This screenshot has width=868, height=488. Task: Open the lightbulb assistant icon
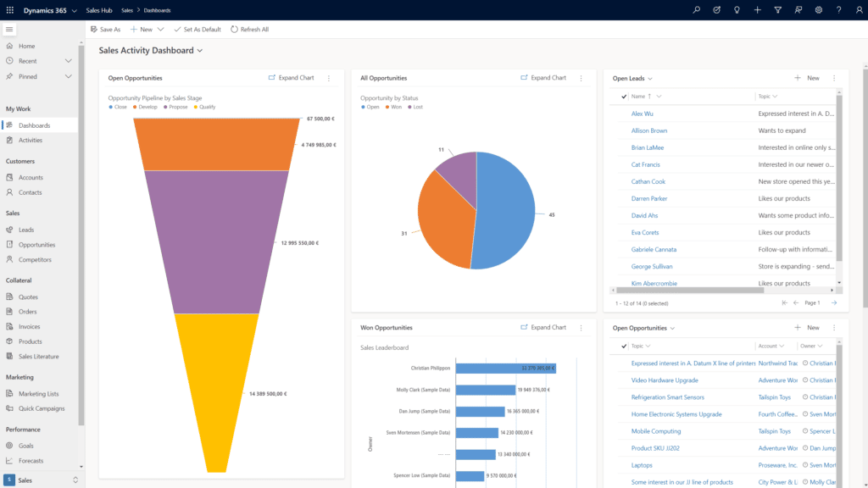tap(737, 10)
